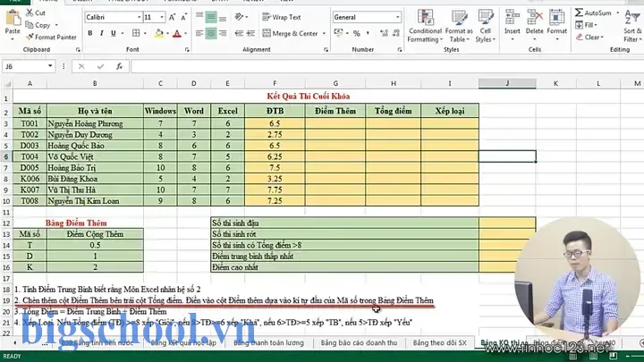The width and height of the screenshot is (644, 362).
Task: Open the fill color dropdown arrow
Action: coord(167,33)
